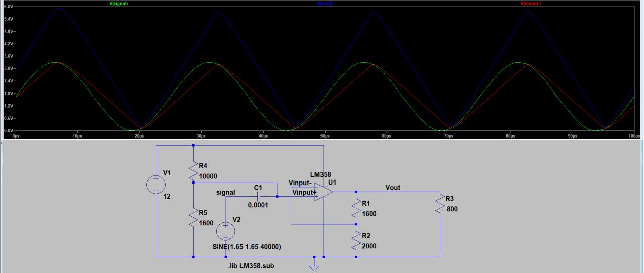Select the V1 voltage source symbol
This screenshot has width=644, height=273.
pyautogui.click(x=156, y=185)
